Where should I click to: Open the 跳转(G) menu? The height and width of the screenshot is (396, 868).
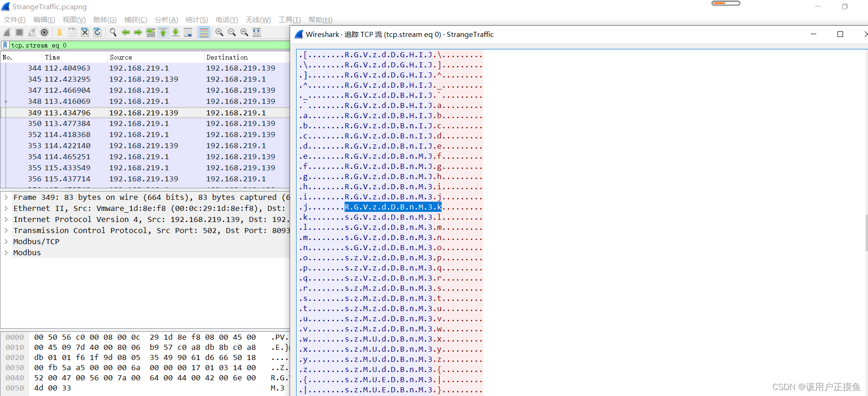pyautogui.click(x=105, y=19)
